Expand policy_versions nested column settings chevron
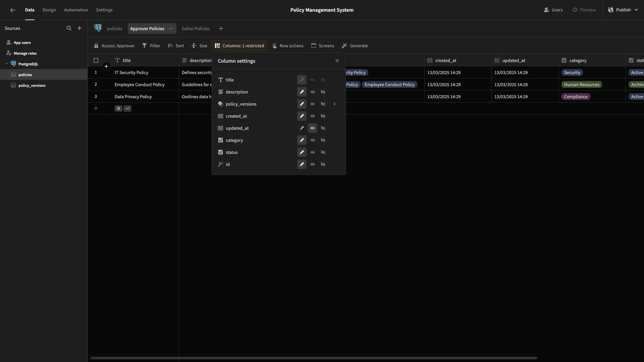 coord(334,104)
